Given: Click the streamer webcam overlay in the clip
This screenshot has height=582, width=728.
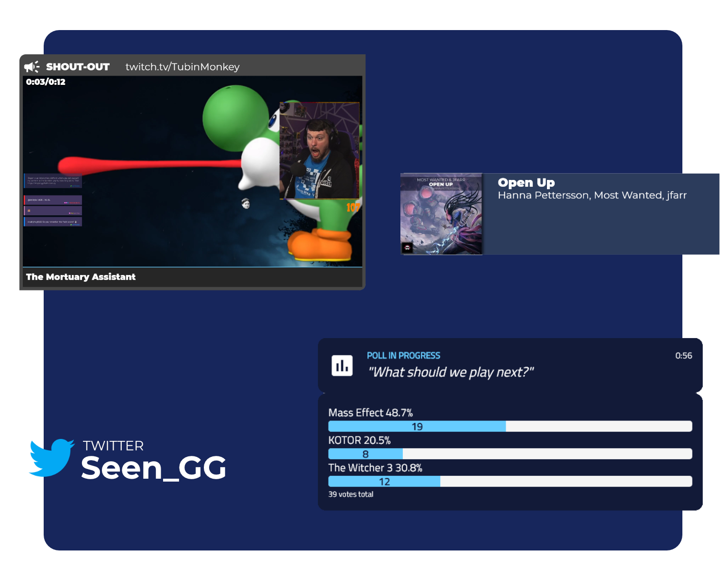Looking at the screenshot, I should pos(319,151).
